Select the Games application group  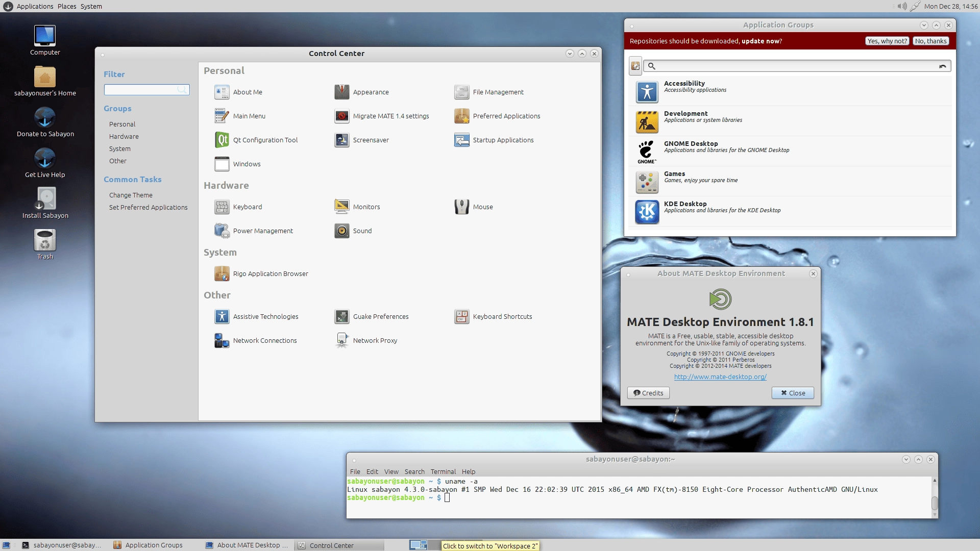tap(790, 182)
